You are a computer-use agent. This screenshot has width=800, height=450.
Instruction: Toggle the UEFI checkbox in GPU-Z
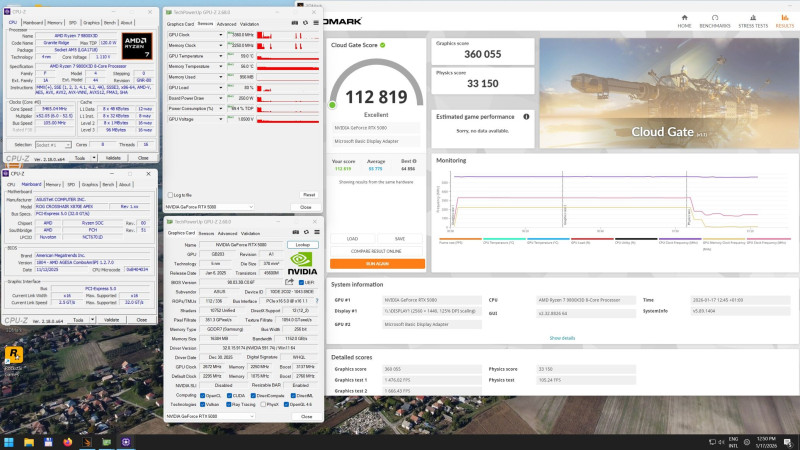pyautogui.click(x=301, y=283)
